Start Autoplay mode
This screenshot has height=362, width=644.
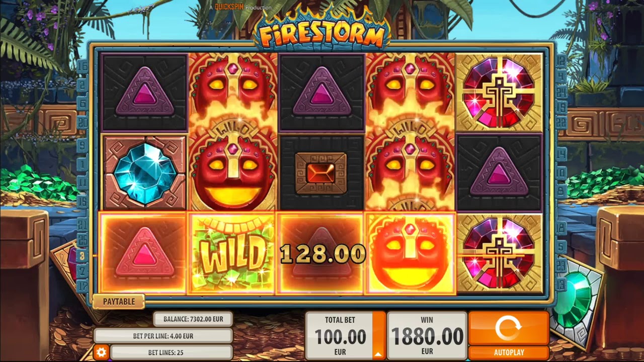point(509,352)
